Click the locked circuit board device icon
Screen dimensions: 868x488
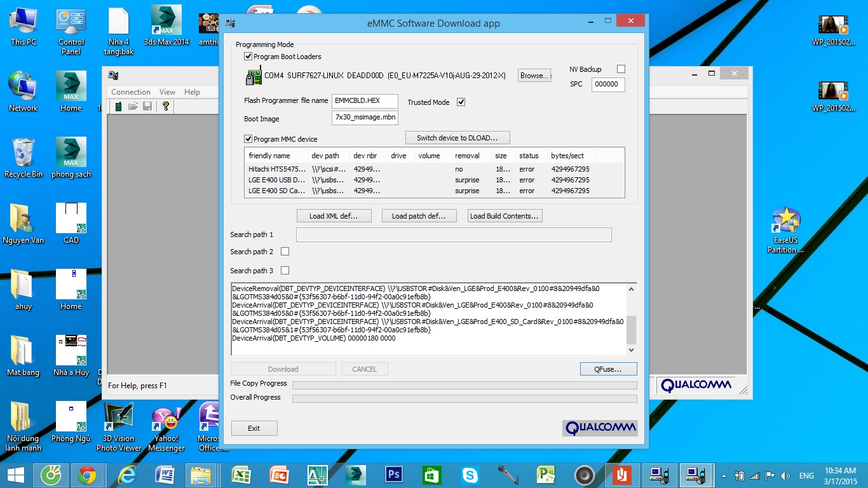253,76
